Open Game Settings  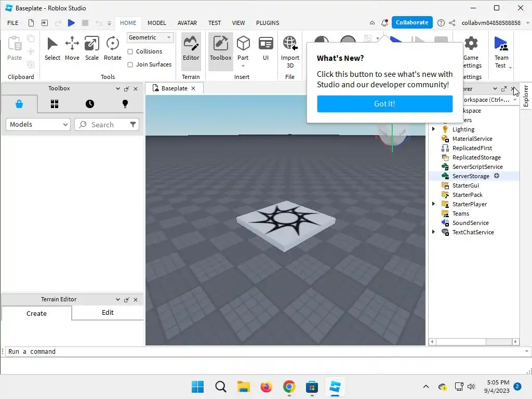click(x=472, y=52)
